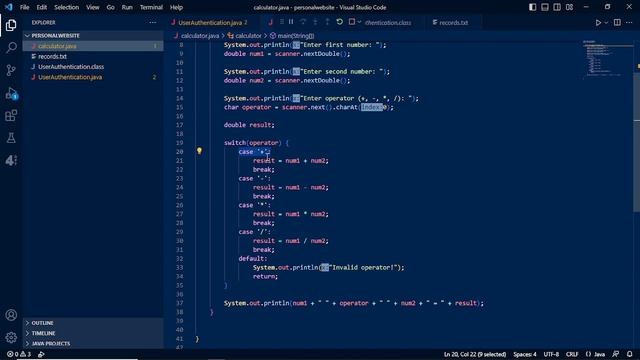Image resolution: width=640 pixels, height=360 pixels.
Task: Click Ln 20, Col 22 status entry
Action: [475, 354]
